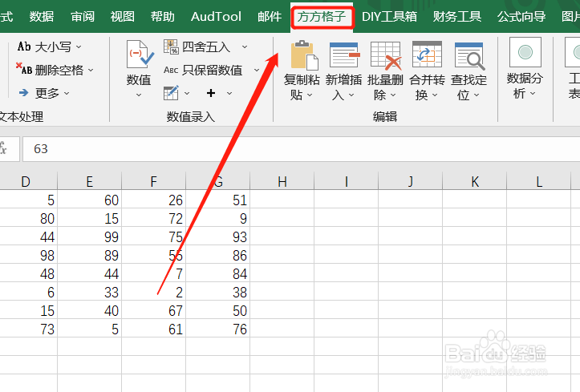Switch to the 方方格子 tab
The width and height of the screenshot is (580, 392).
[322, 17]
